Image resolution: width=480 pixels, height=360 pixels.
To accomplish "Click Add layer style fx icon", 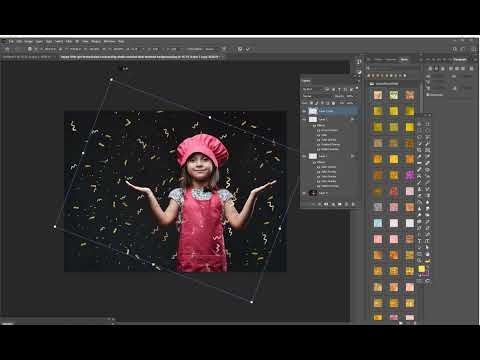I will (319, 204).
